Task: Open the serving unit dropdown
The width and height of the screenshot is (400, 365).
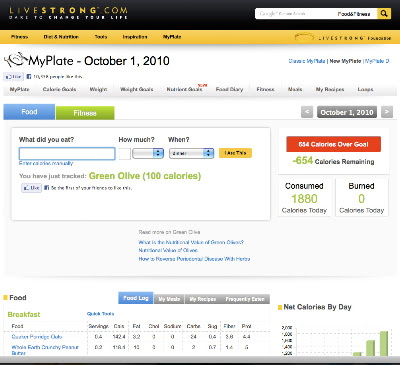Action: 148,153
